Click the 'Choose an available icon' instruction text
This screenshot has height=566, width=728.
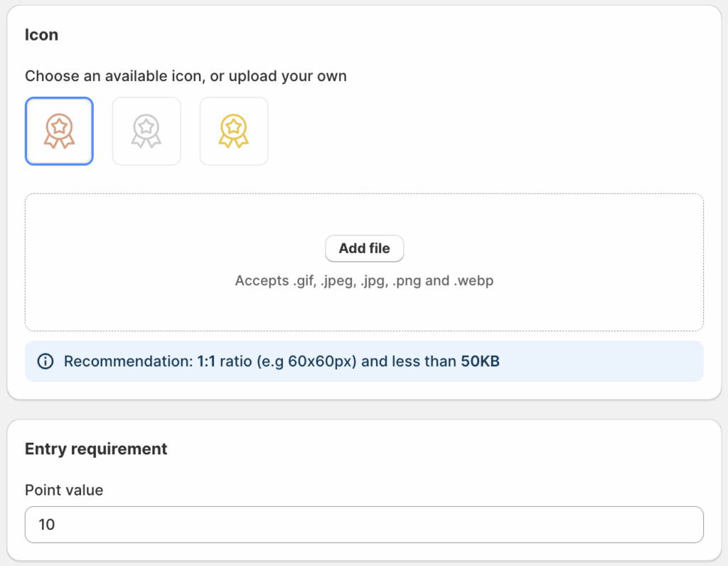pyautogui.click(x=186, y=76)
